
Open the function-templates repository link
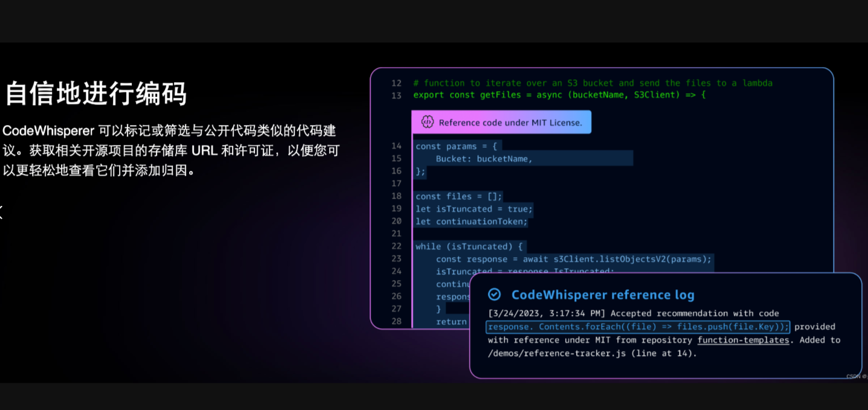[743, 340]
